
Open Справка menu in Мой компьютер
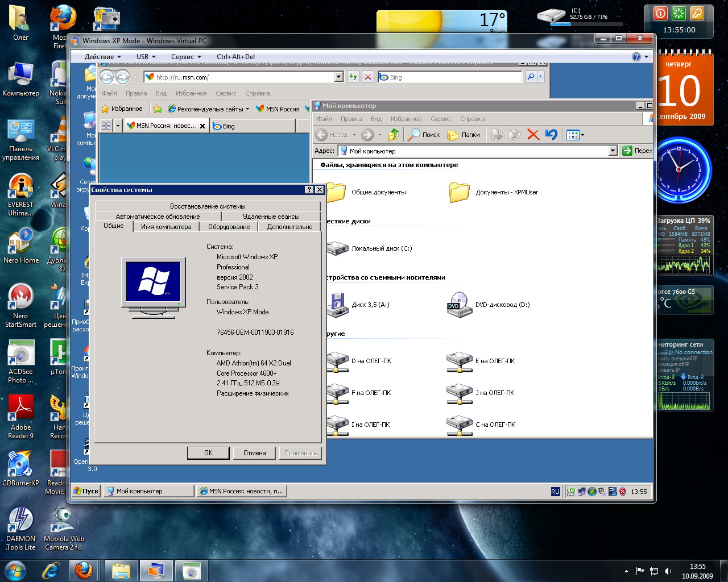(472, 119)
